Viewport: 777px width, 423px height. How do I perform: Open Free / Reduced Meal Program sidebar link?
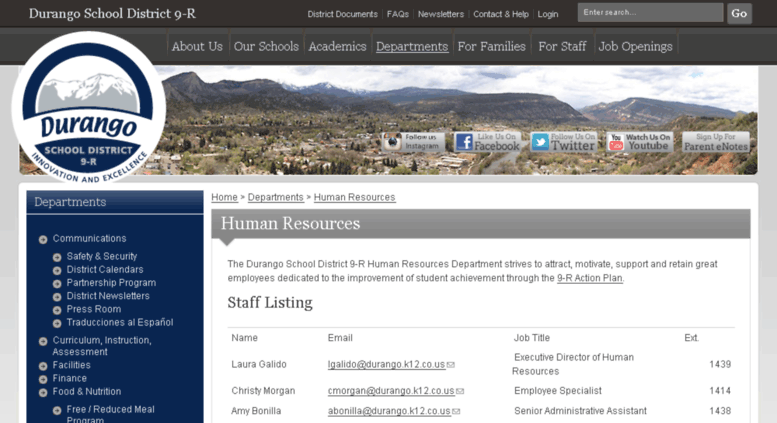(111, 414)
